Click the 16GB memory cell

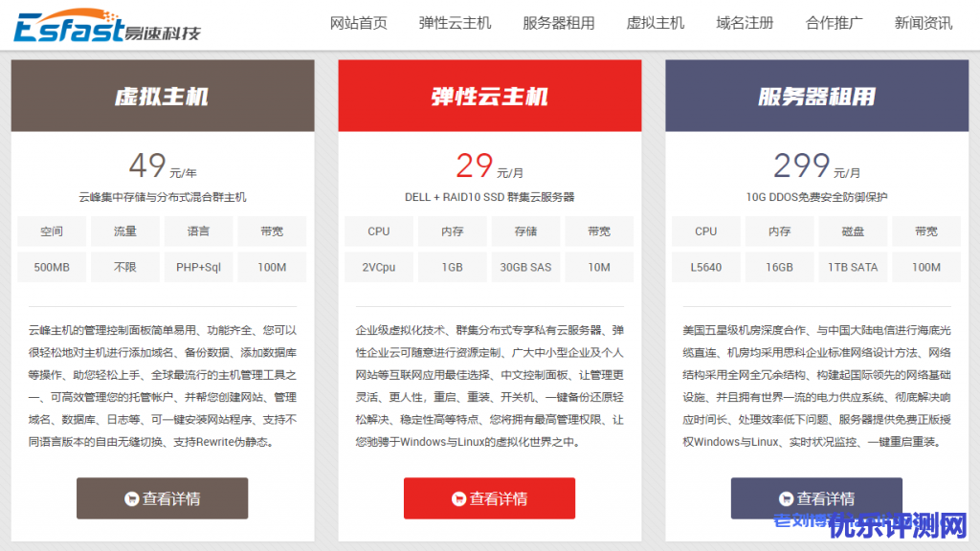pos(779,268)
